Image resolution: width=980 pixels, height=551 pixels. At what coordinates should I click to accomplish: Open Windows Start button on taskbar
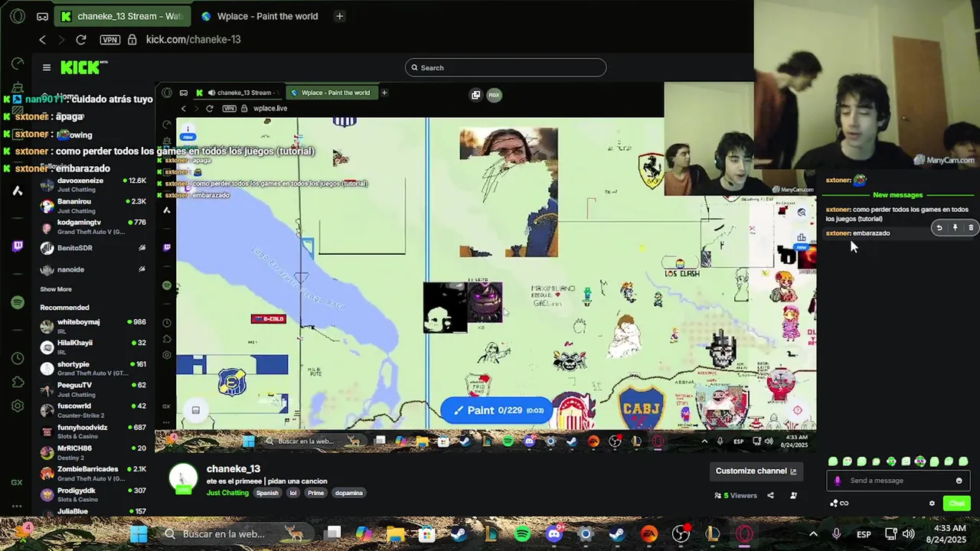coord(139,533)
